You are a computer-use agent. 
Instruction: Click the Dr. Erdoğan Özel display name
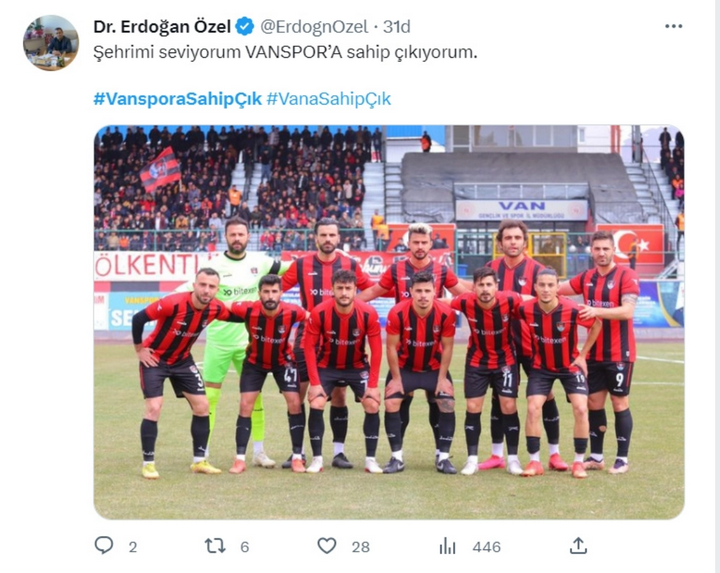tap(162, 27)
